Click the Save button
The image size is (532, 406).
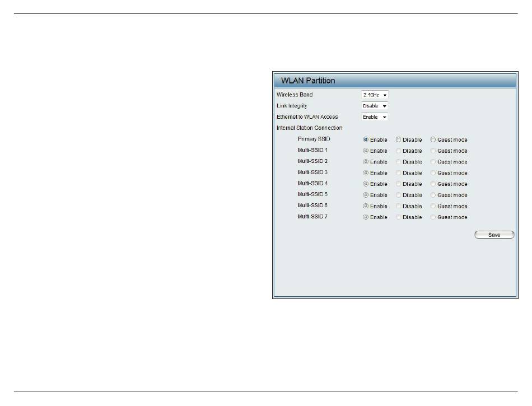coord(494,235)
